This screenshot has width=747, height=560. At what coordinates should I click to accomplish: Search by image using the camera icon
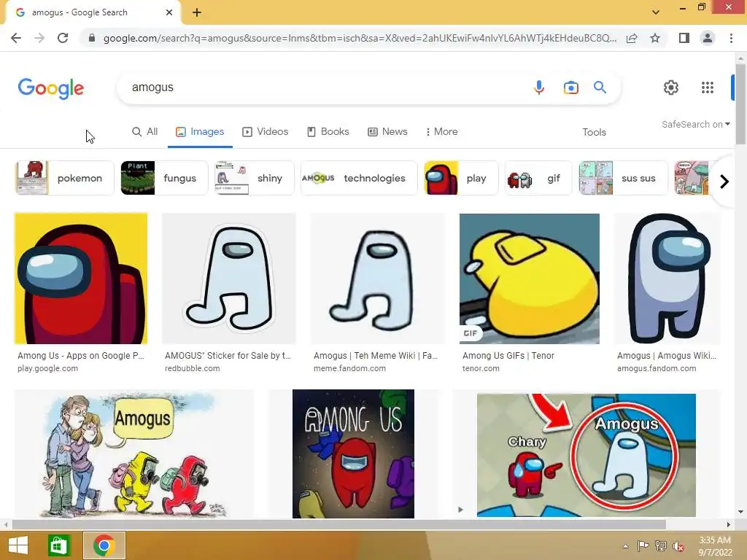coord(570,87)
